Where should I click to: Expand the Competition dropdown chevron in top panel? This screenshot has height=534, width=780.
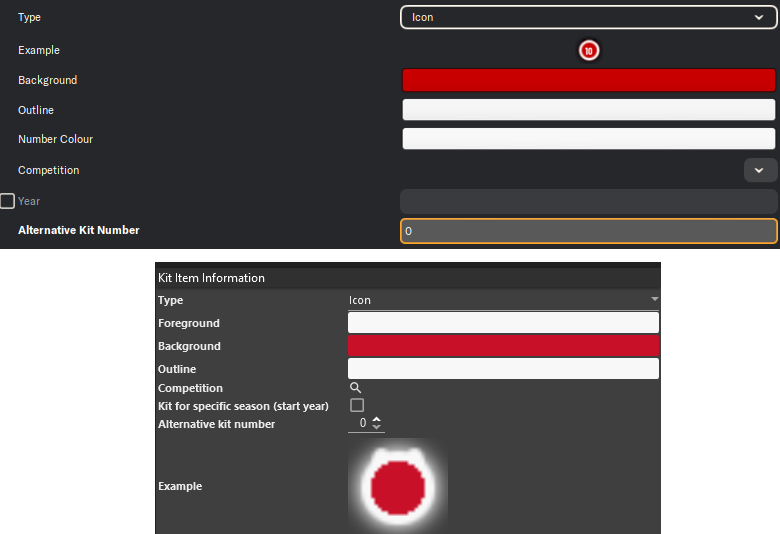760,170
